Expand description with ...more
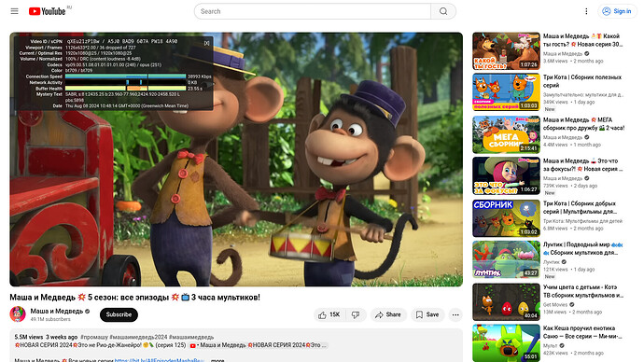 tap(217, 360)
